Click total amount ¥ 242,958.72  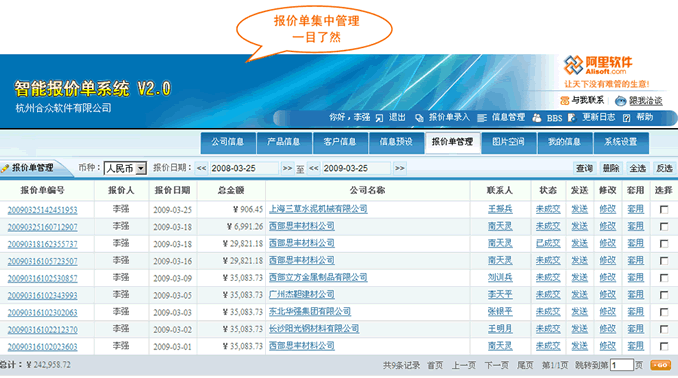[x=48, y=365]
